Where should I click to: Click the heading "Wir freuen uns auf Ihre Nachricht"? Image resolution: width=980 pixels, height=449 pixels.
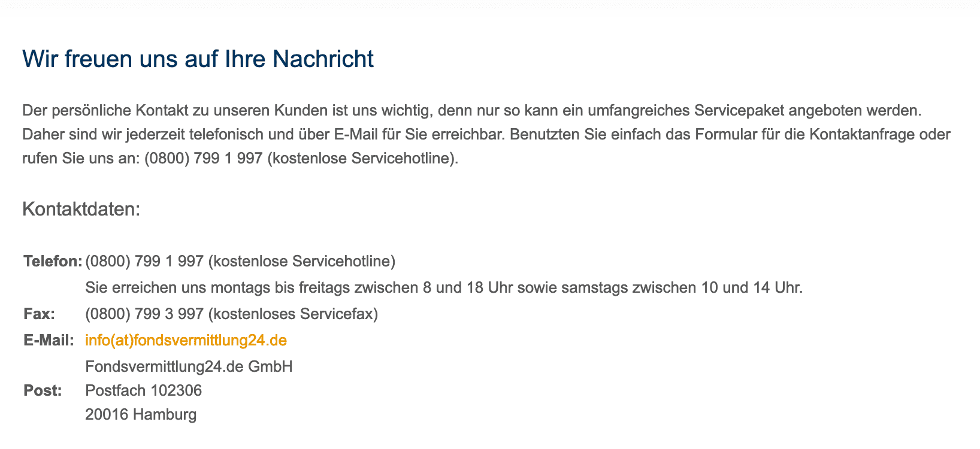click(198, 59)
